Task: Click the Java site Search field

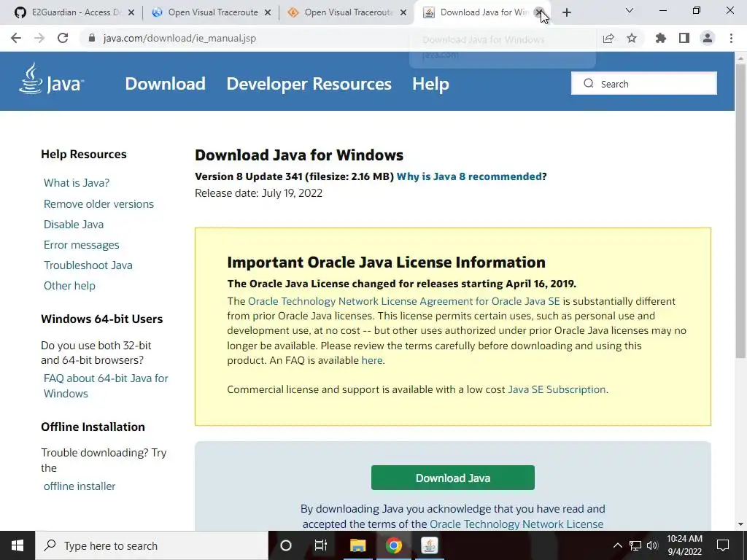Action: (x=644, y=83)
